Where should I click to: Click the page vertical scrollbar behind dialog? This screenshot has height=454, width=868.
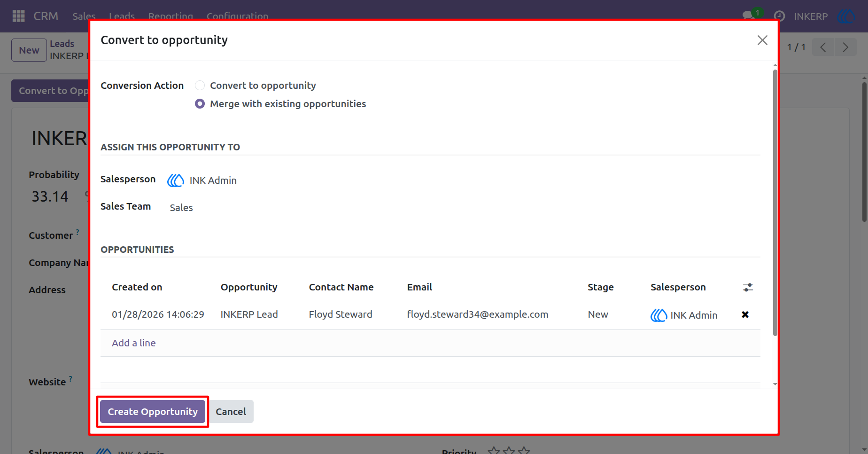coord(864,152)
